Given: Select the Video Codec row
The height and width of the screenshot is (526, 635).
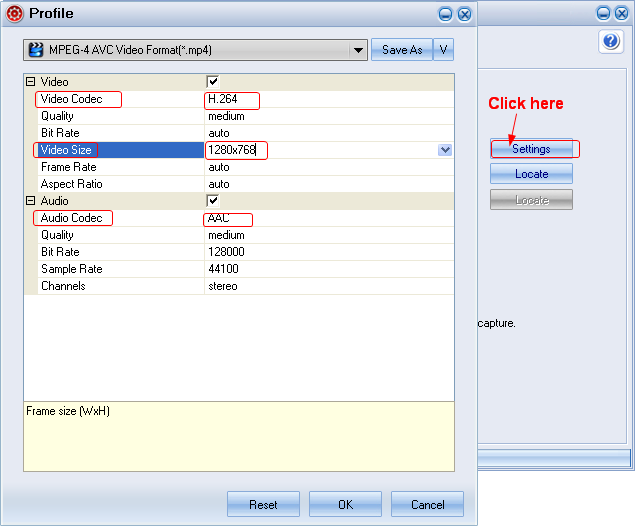Looking at the screenshot, I should coord(71,99).
